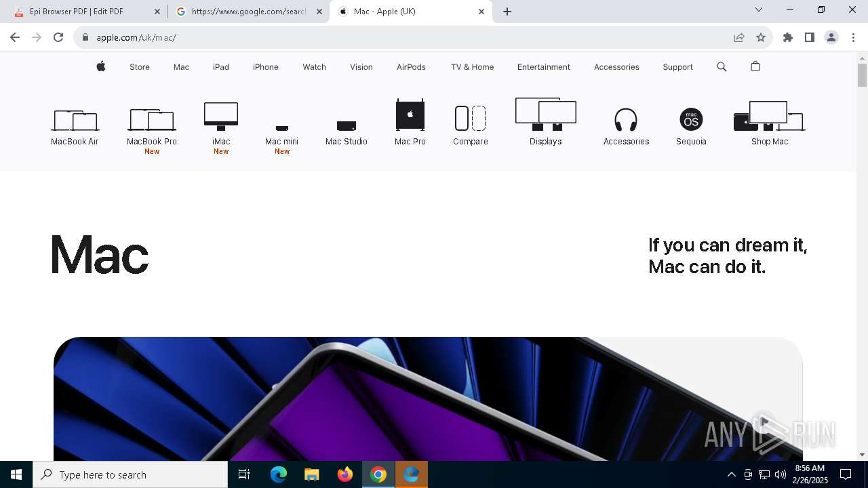Open the Shop Mac icon
Image resolution: width=868 pixels, height=488 pixels.
tap(770, 116)
